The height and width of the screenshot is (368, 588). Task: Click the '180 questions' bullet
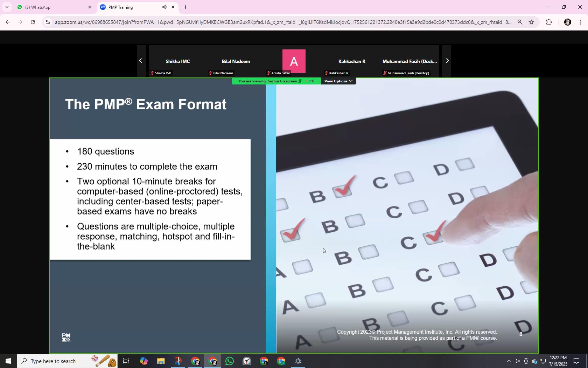click(105, 151)
